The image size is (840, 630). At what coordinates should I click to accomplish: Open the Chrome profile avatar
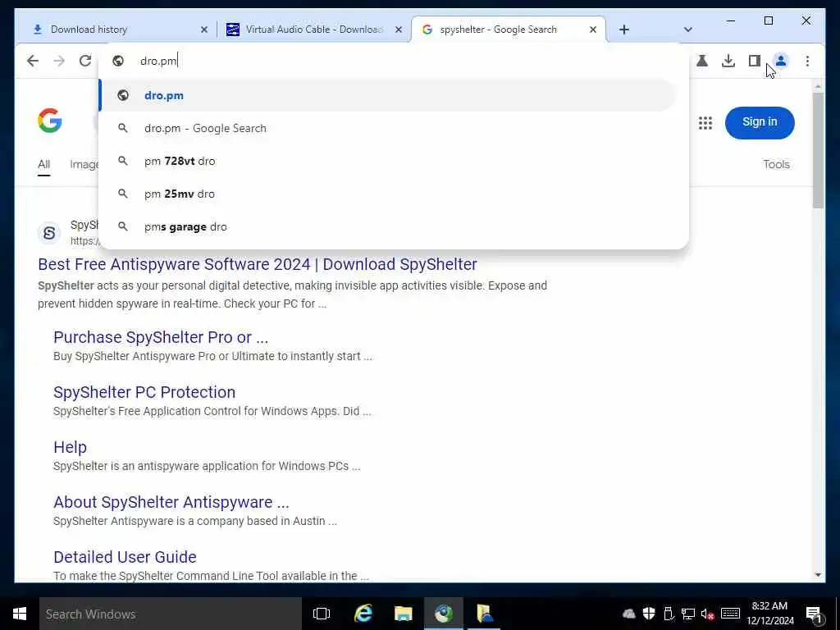pos(781,61)
